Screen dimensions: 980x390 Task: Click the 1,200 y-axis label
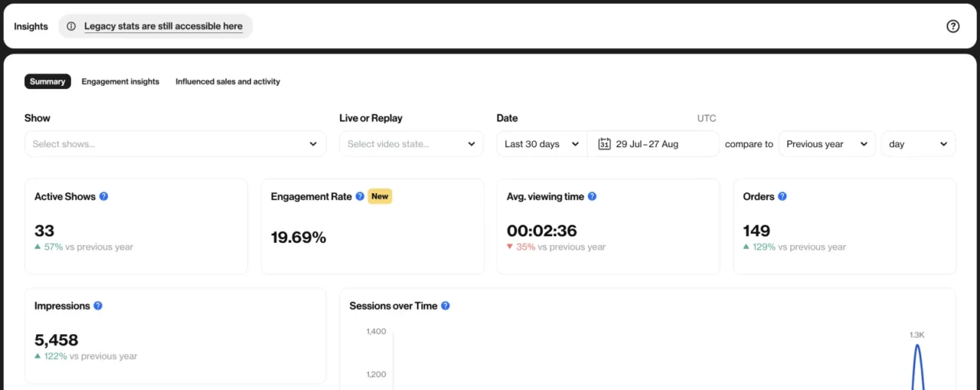[x=376, y=374]
